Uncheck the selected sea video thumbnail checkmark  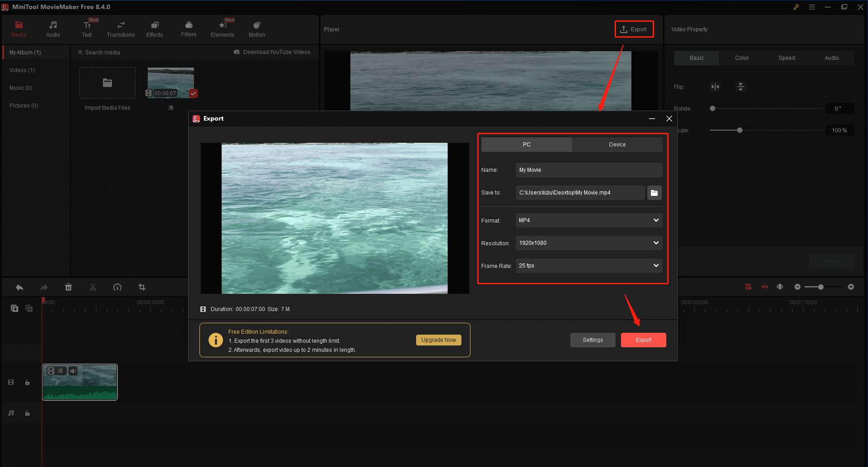(x=193, y=93)
